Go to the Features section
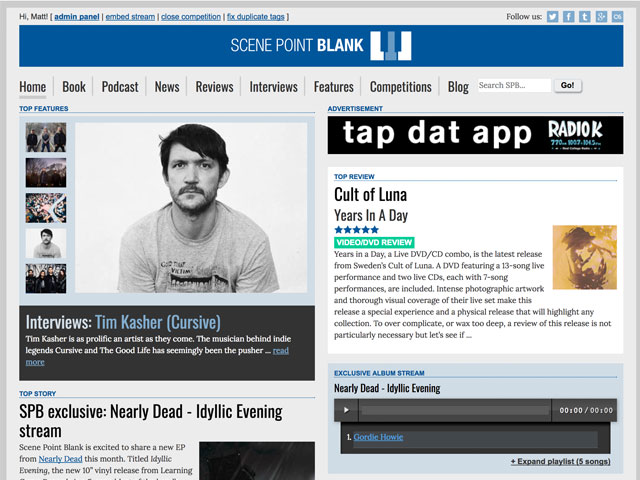This screenshot has height=480, width=640. tap(333, 87)
